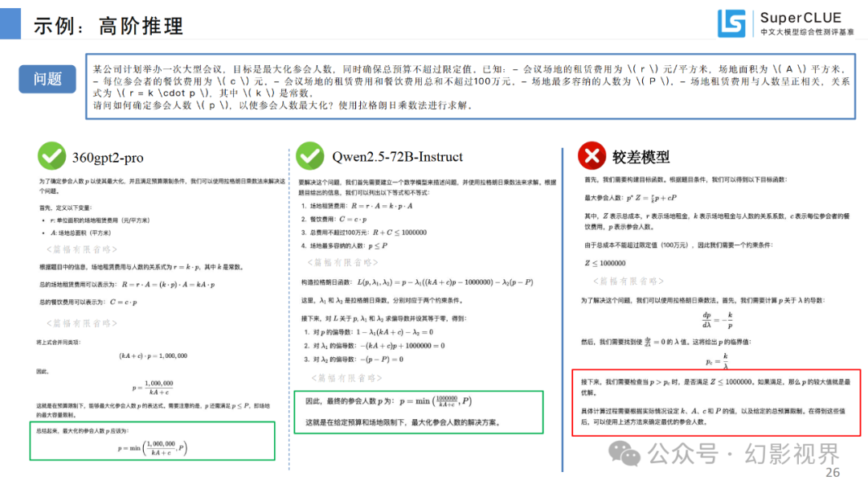The width and height of the screenshot is (868, 489).
Task: Click the blue 问题 label
Action: [47, 79]
